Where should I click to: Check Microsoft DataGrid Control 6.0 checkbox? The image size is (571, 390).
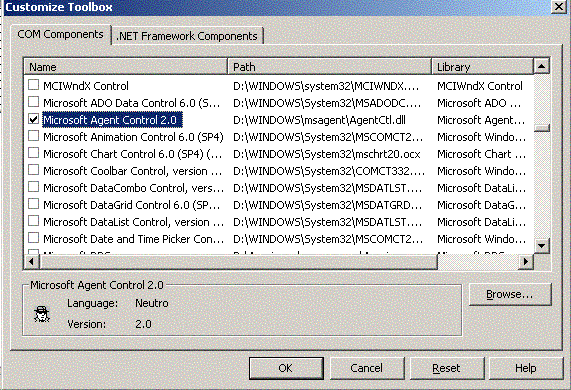[x=34, y=204]
